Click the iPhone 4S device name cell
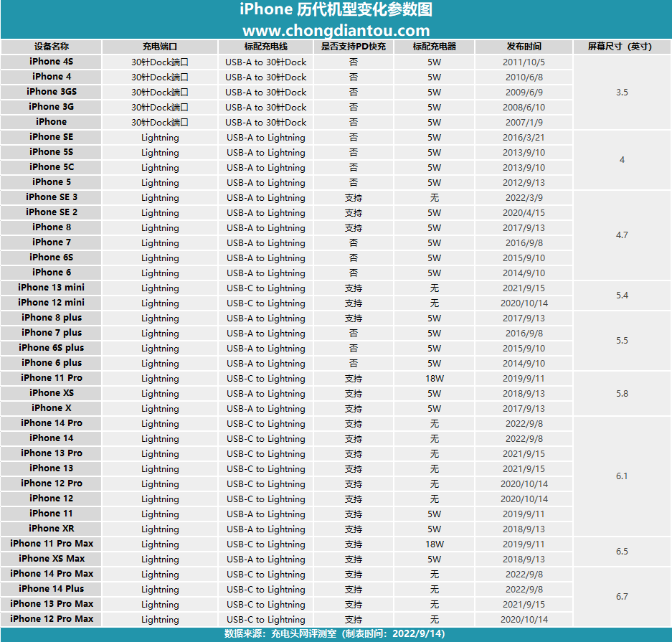Viewport: 672px width, 642px height. 51,62
